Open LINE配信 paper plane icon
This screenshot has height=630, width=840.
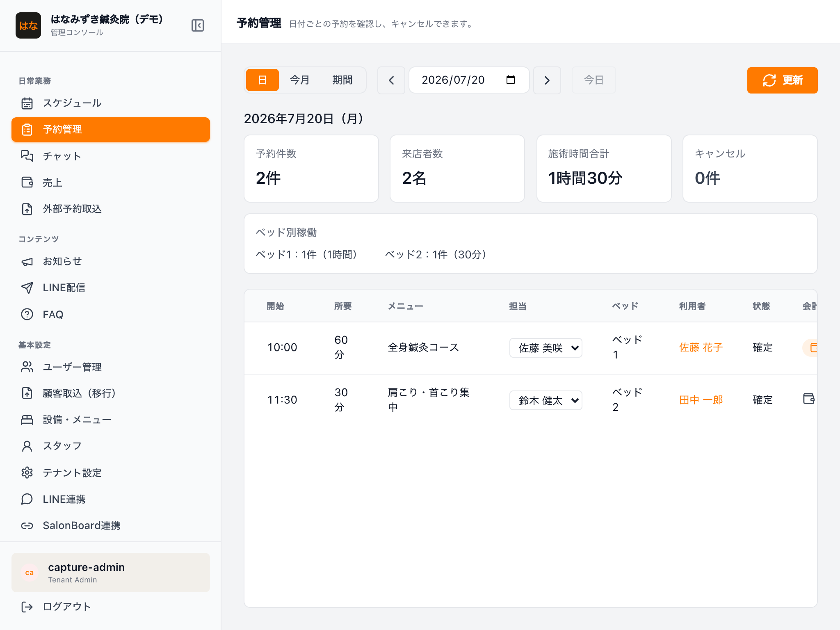[27, 288]
